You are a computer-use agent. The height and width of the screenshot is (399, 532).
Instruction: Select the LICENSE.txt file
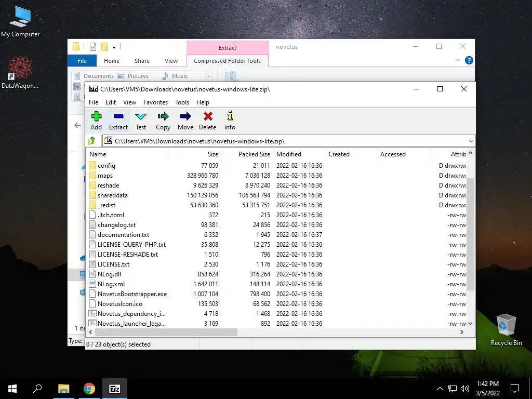pyautogui.click(x=113, y=264)
